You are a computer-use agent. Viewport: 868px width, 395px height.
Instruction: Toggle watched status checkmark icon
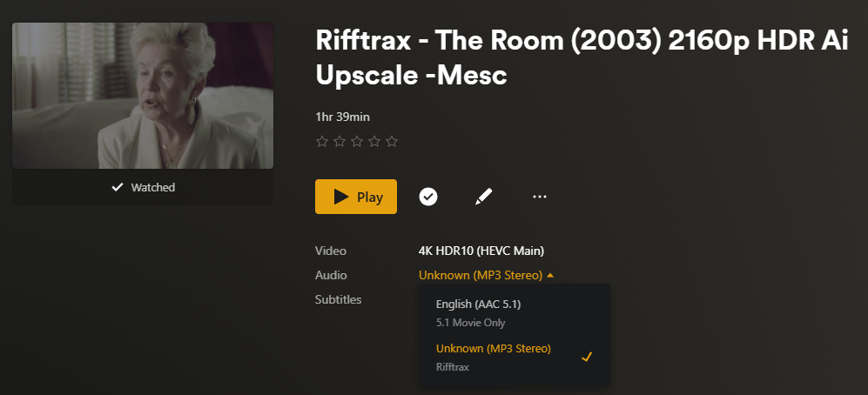tap(428, 197)
